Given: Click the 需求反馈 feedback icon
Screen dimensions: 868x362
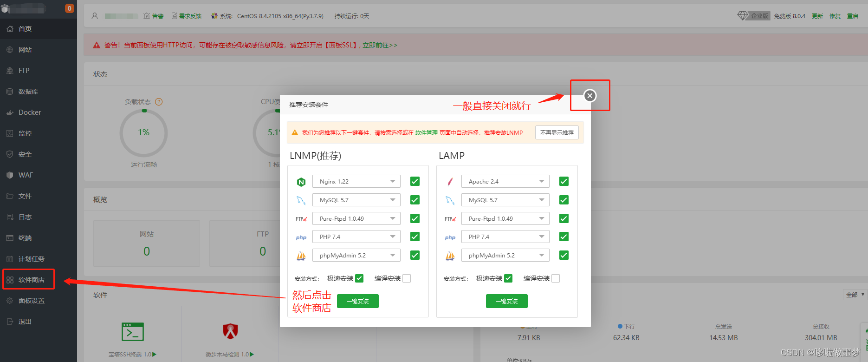Looking at the screenshot, I should 175,16.
